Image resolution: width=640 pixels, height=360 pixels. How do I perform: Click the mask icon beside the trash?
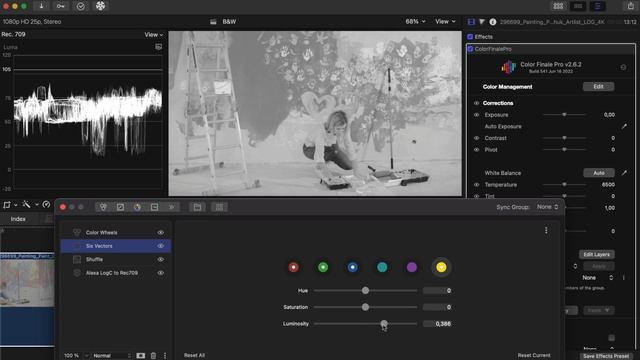point(140,356)
